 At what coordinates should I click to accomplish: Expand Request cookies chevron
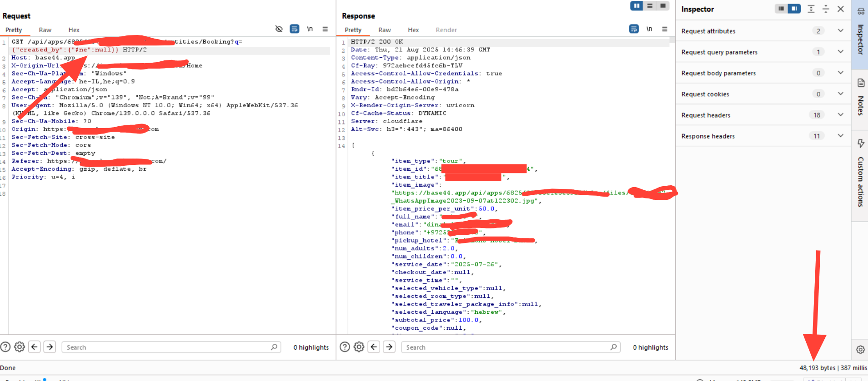[x=841, y=93]
